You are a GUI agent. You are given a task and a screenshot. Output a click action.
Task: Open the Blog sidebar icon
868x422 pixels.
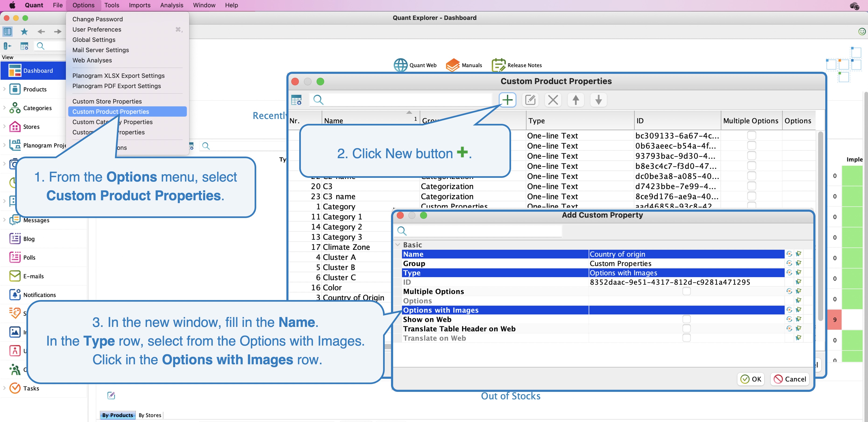point(15,239)
